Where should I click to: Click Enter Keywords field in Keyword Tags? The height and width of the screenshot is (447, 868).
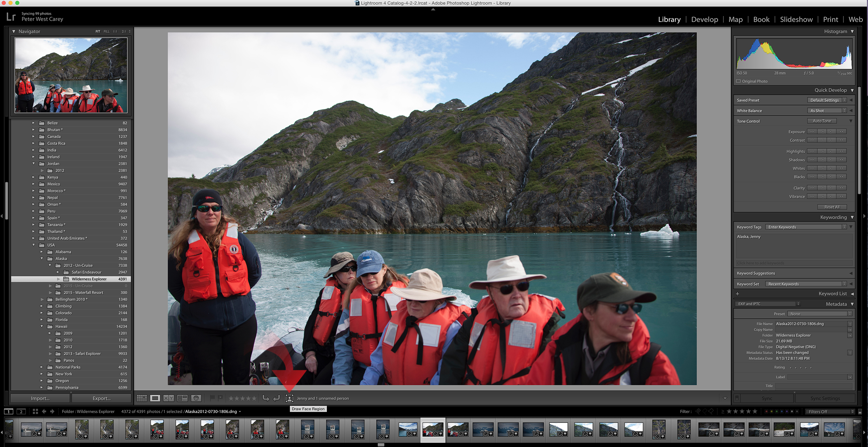tap(806, 227)
